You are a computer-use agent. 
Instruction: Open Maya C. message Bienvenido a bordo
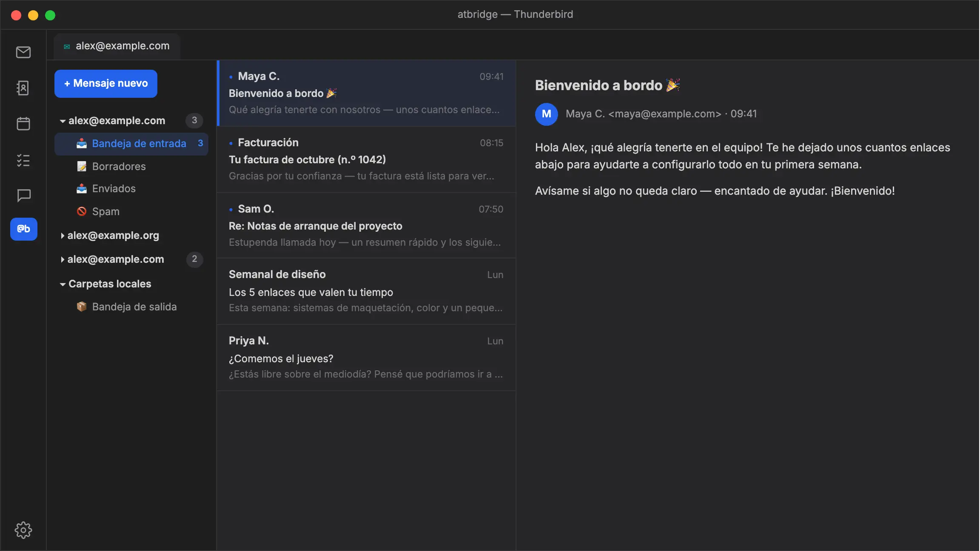tap(366, 93)
